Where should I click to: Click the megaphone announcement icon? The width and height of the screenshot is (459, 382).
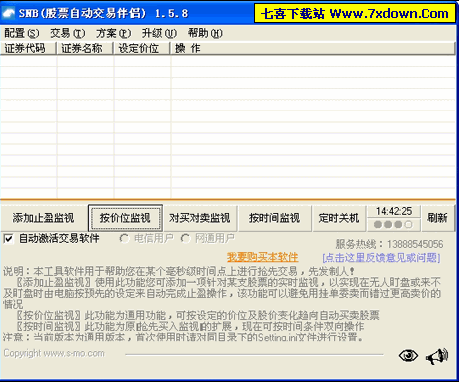(x=437, y=356)
